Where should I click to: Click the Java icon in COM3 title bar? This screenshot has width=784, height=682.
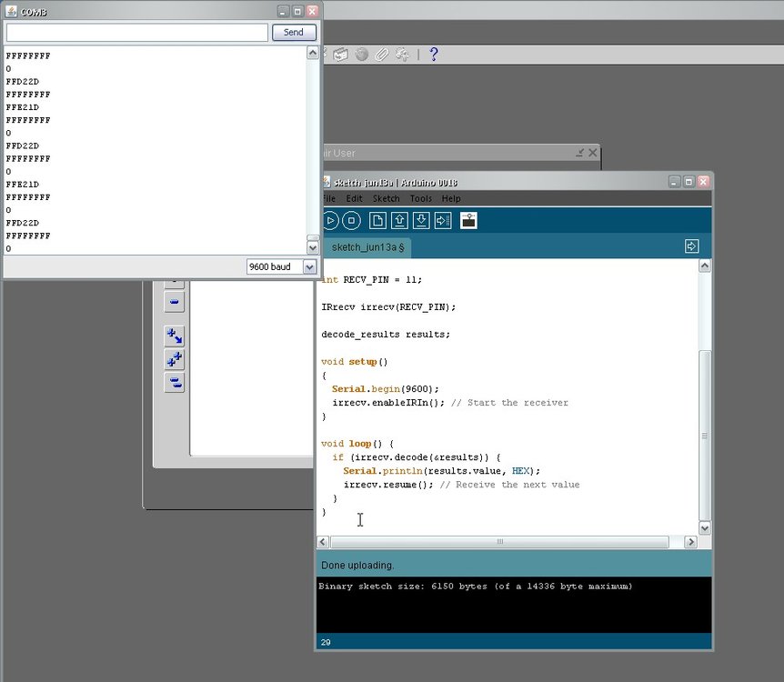pyautogui.click(x=11, y=11)
